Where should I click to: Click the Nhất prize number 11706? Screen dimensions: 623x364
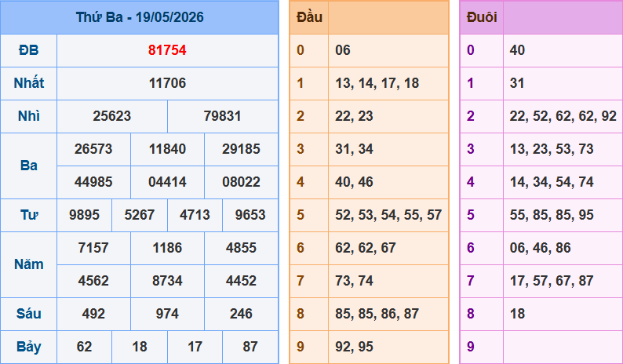[167, 83]
